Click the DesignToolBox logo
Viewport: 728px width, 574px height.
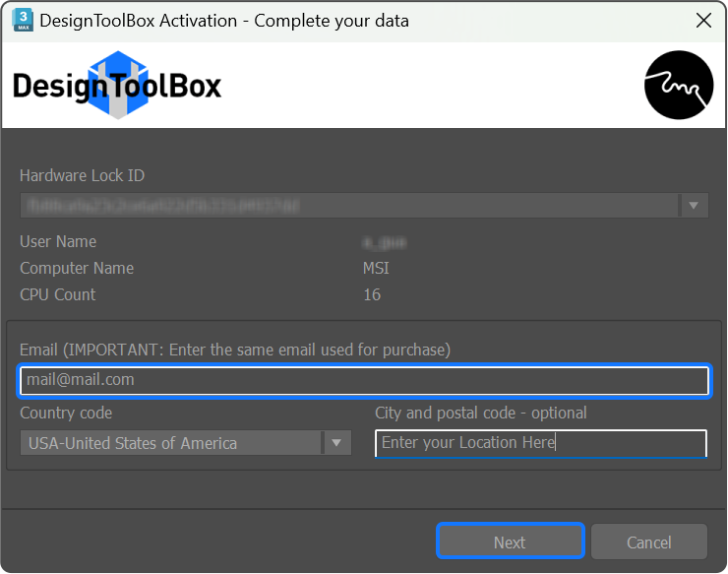coord(117,85)
